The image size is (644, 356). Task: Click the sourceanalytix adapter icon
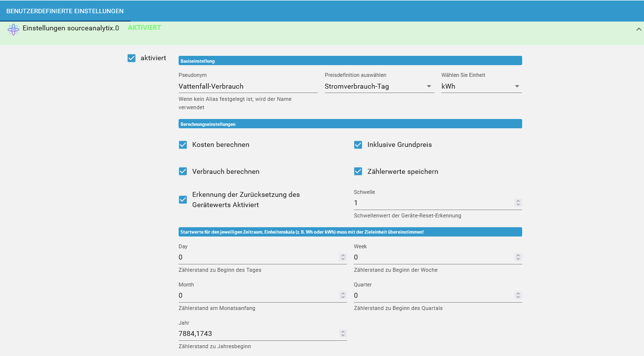[13, 29]
